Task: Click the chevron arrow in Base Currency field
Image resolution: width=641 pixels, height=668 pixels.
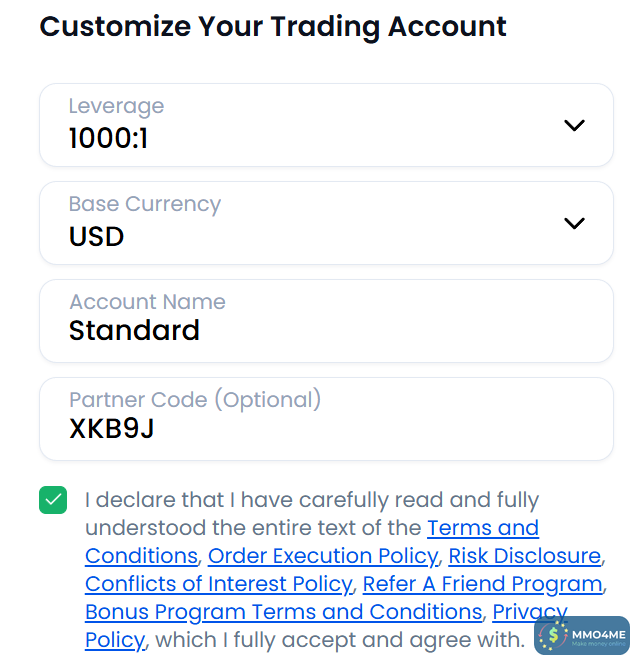Action: tap(574, 223)
